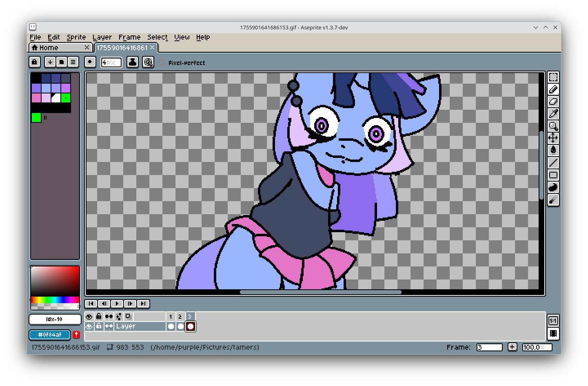The width and height of the screenshot is (588, 386).
Task: Toggle lock for all layers in header
Action: coord(99,316)
